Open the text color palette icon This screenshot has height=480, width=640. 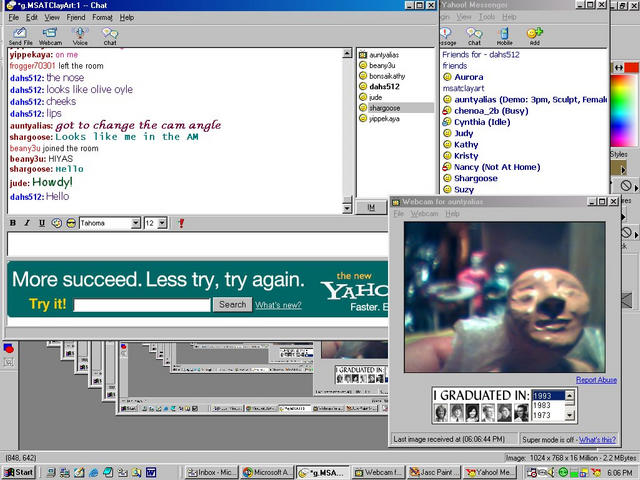(56, 223)
